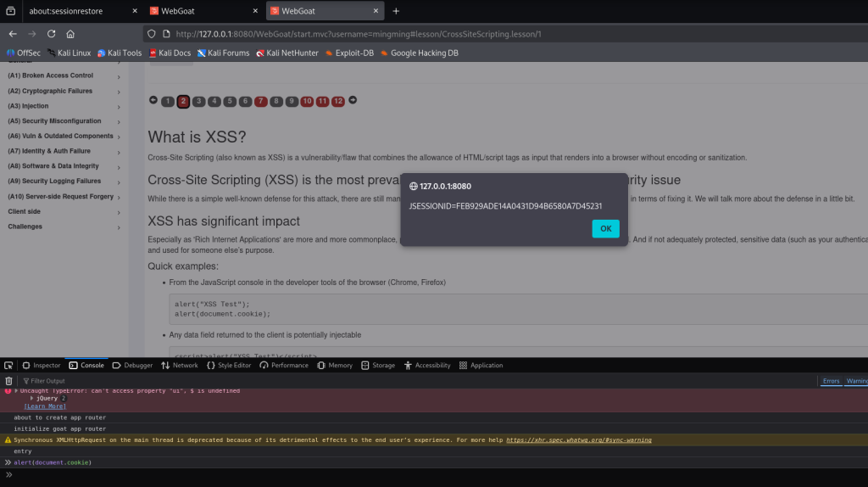The height and width of the screenshot is (487, 868).
Task: Switch to Performance DevTools tab
Action: (284, 365)
